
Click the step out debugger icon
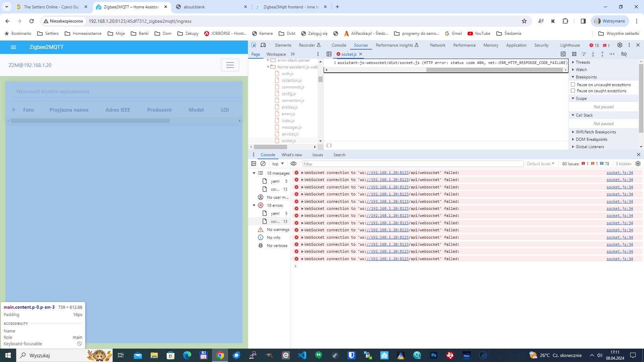tap(602, 54)
